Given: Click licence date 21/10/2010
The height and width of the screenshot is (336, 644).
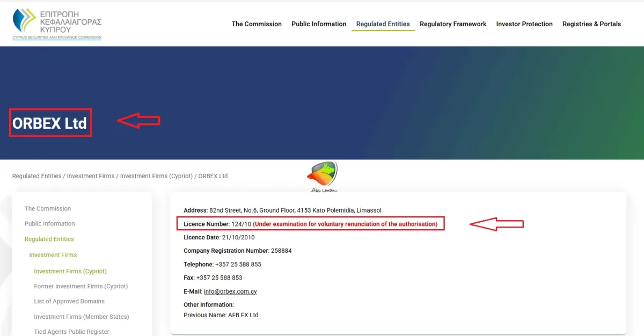Looking at the screenshot, I should 238,237.
